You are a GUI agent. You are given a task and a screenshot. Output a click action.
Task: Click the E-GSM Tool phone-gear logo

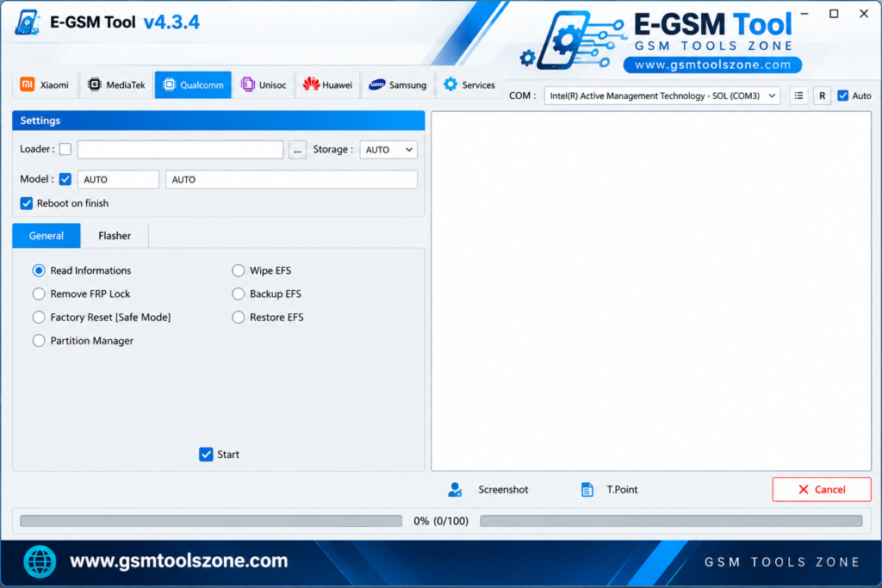click(572, 40)
